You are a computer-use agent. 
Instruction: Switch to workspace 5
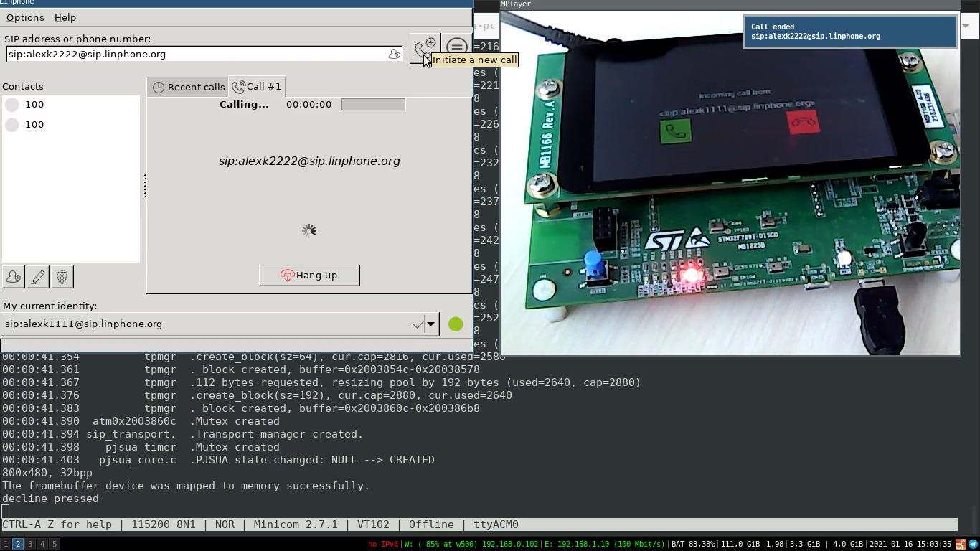pyautogui.click(x=55, y=544)
